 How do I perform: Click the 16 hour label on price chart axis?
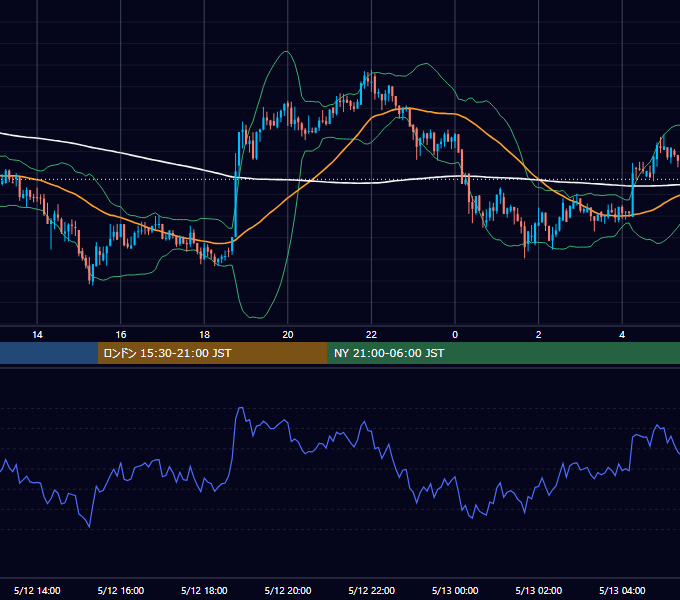coord(121,335)
